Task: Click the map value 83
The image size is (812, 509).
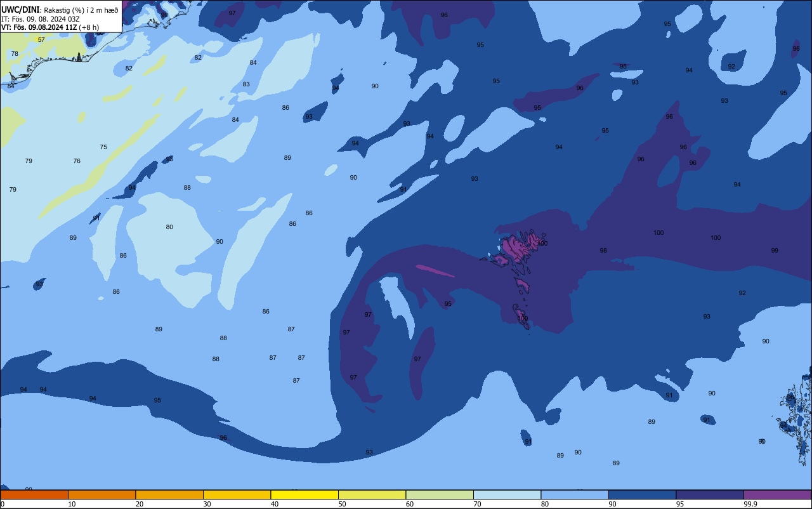Action: [x=246, y=84]
